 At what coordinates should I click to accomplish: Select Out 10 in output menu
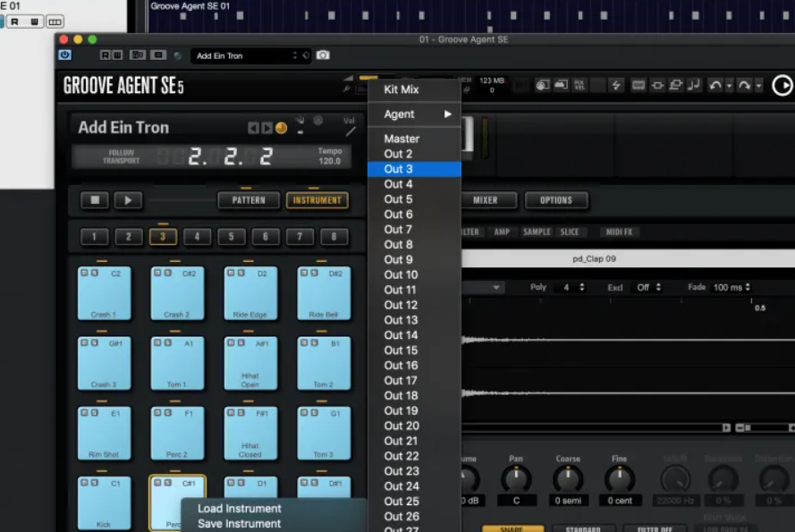[414, 274]
